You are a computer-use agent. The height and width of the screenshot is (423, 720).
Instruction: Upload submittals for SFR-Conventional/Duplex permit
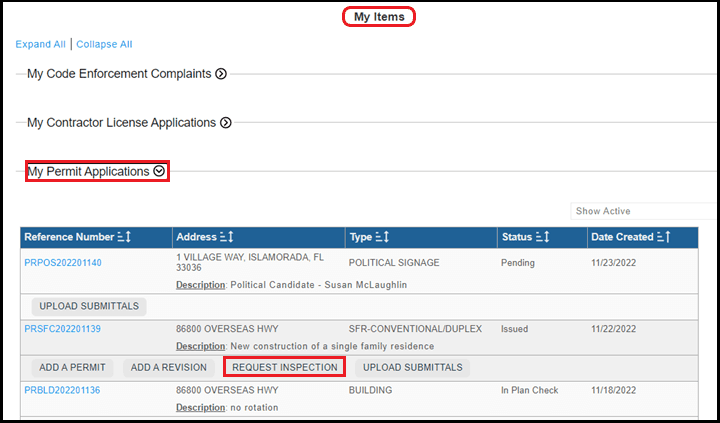(412, 368)
